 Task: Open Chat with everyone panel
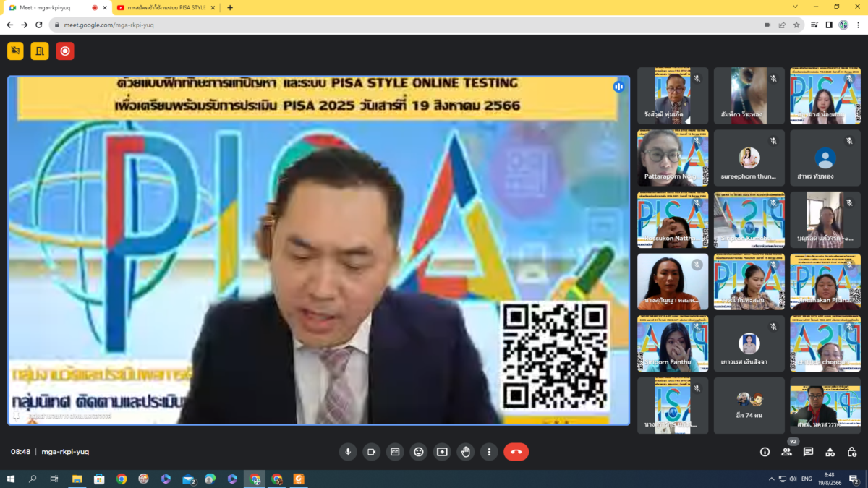808,452
